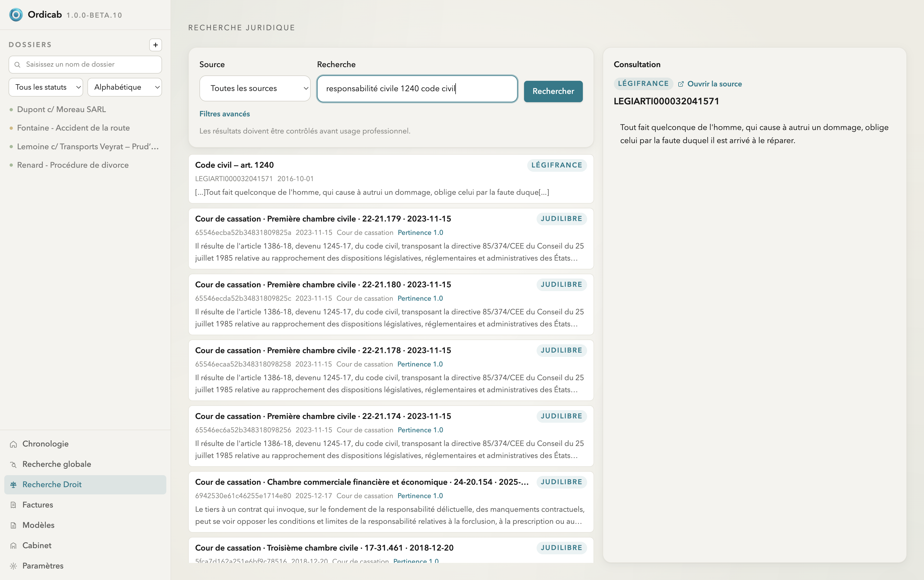This screenshot has width=924, height=580.
Task: Add a new dossier with plus button
Action: click(155, 45)
